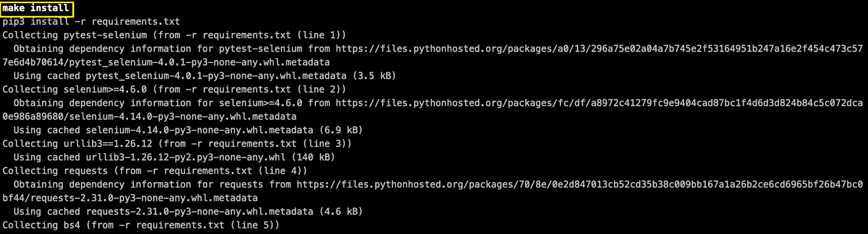
Task: Click the "Collecting selenium>=4.6.0" text
Action: (x=74, y=90)
